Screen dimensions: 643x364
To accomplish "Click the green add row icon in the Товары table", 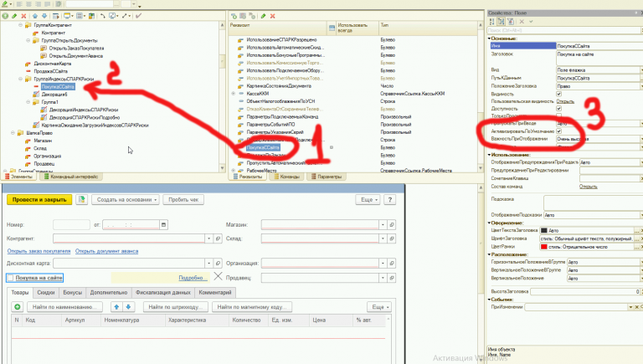I will tap(17, 308).
